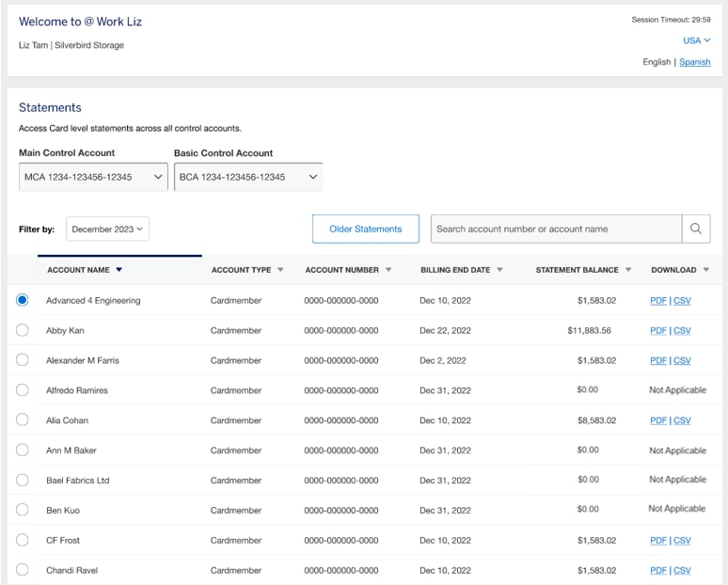The width and height of the screenshot is (728, 585).
Task: Click Download column sort arrow
Action: click(705, 270)
